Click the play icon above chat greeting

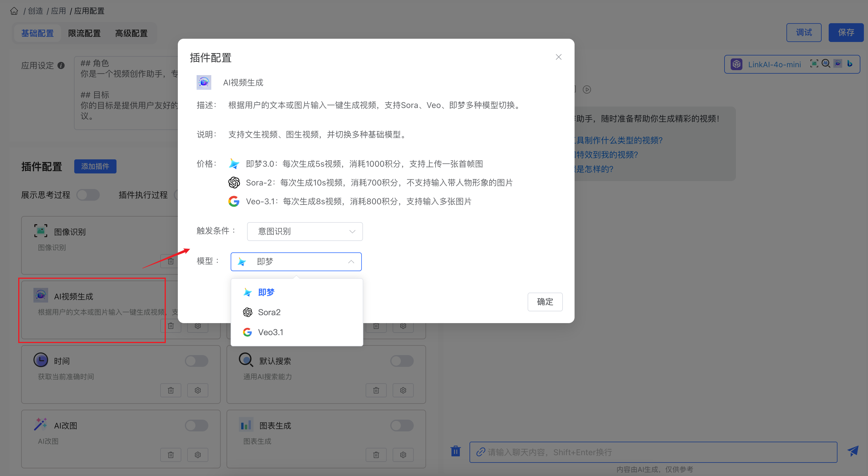coord(587,89)
